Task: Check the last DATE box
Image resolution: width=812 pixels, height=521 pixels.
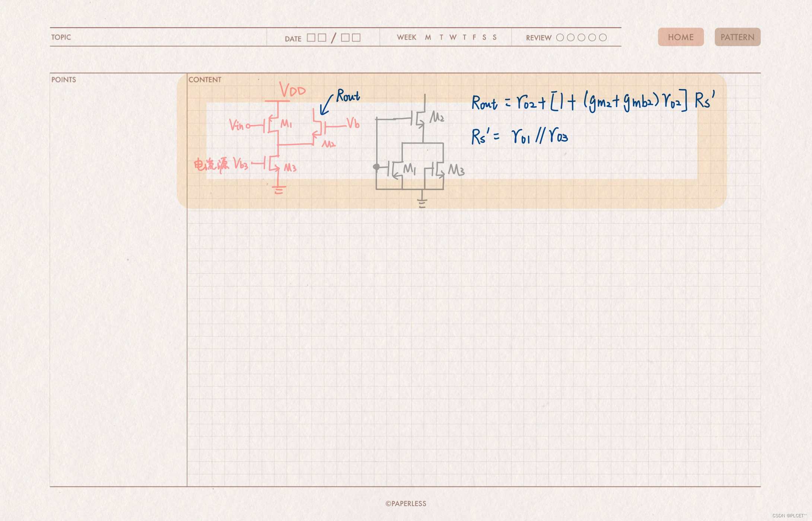Action: 356,38
